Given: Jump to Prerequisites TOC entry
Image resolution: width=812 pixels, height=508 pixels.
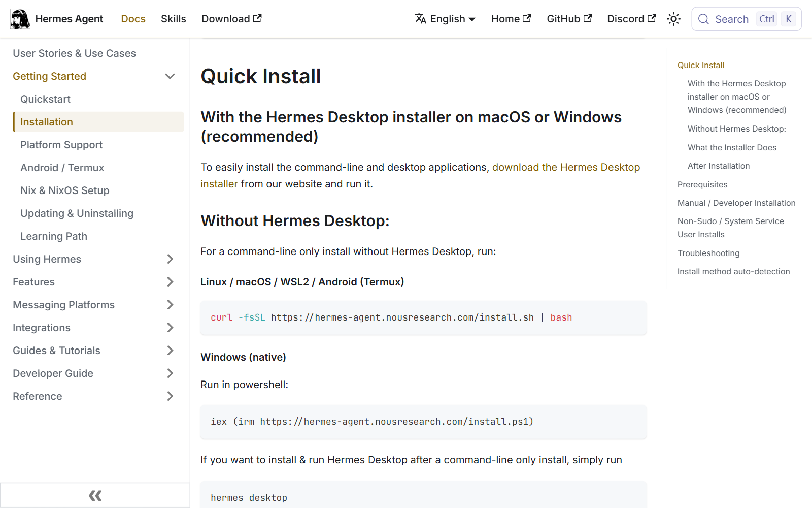Looking at the screenshot, I should (702, 184).
